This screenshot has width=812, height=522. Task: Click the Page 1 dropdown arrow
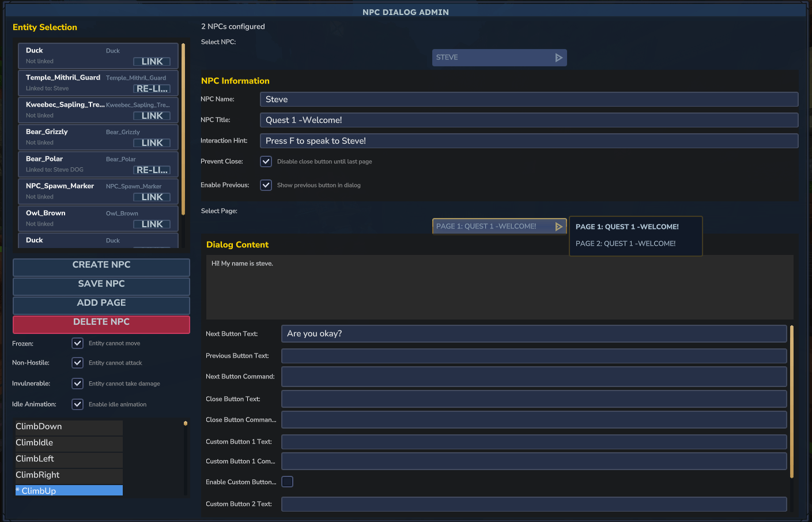click(x=558, y=226)
